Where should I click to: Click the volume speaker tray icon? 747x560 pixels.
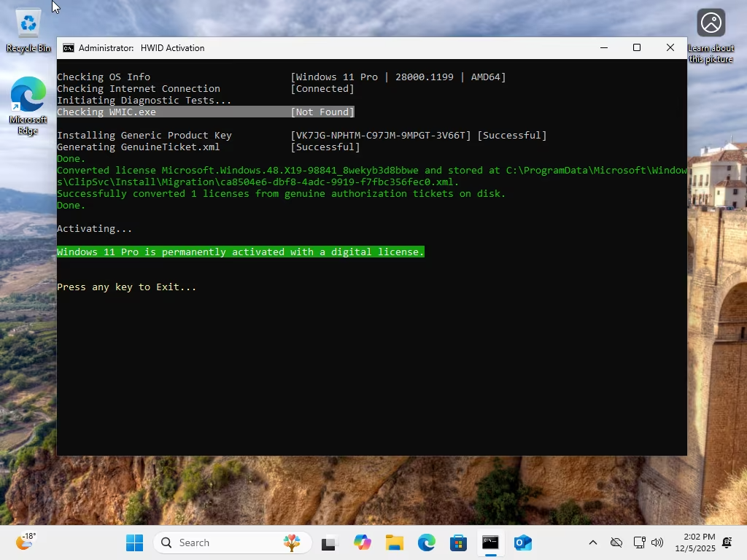[657, 542]
